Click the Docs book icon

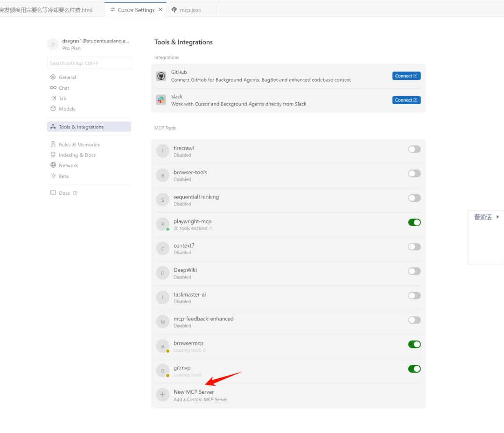[53, 193]
